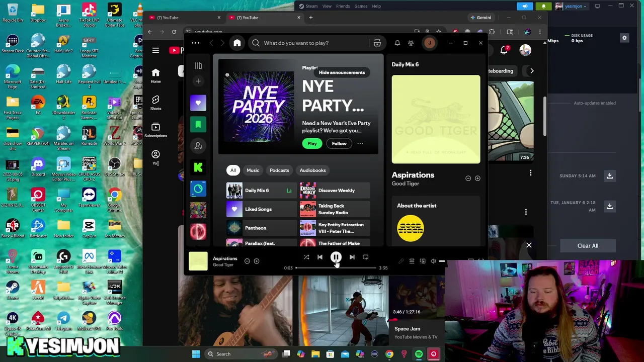The height and width of the screenshot is (362, 644).
Task: Open the play queue
Action: 412,261
